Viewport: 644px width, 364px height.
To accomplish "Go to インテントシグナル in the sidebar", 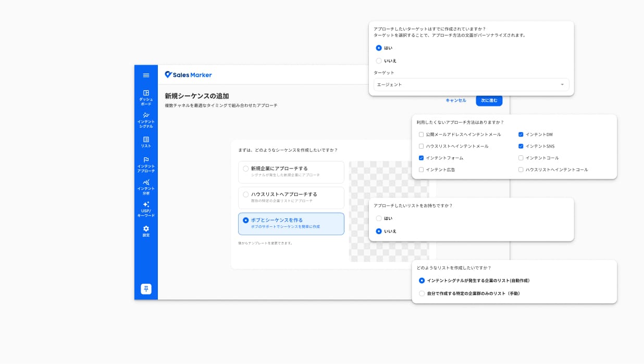I will pos(146,119).
